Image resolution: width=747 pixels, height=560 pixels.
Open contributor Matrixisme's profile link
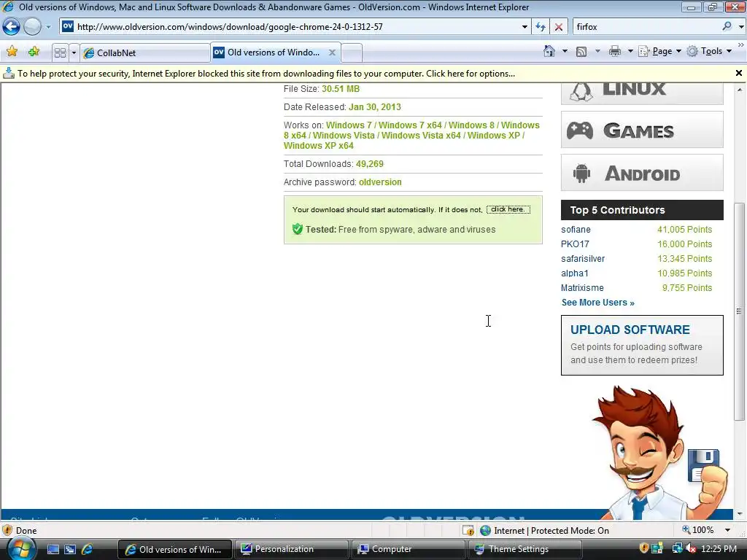click(x=582, y=287)
